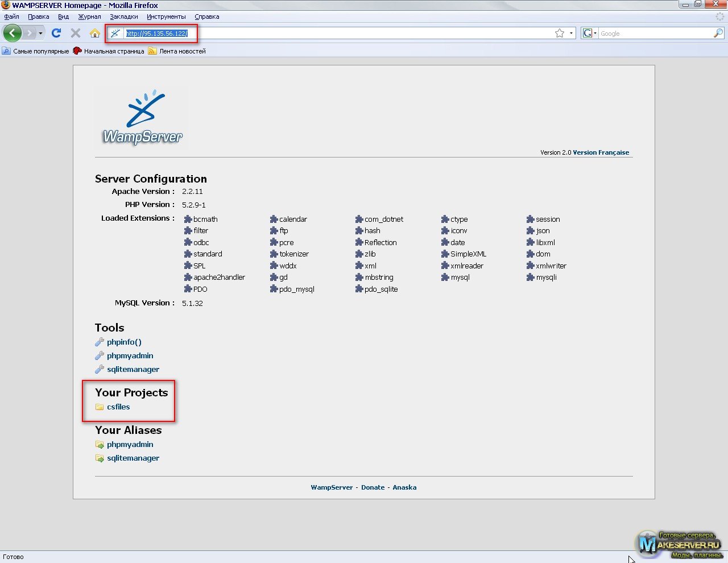The height and width of the screenshot is (563, 728).
Task: Reload the page with the refresh icon
Action: pyautogui.click(x=56, y=33)
